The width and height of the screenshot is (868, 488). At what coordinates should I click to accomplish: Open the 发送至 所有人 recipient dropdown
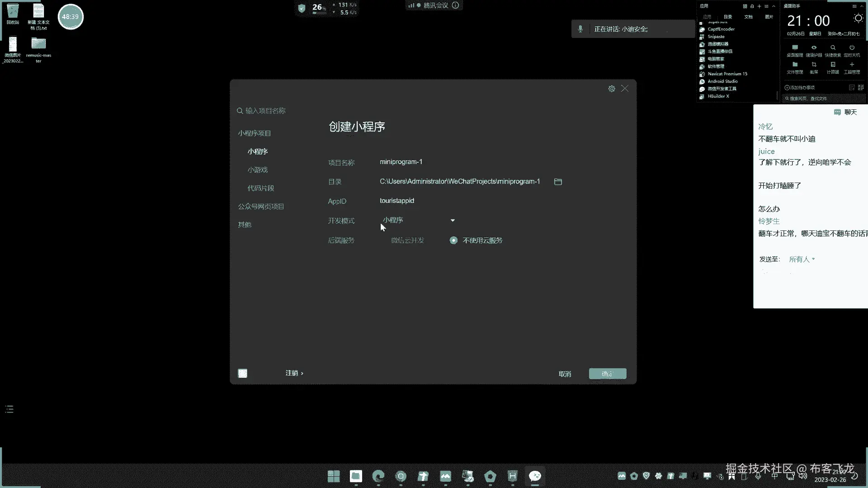coord(802,259)
